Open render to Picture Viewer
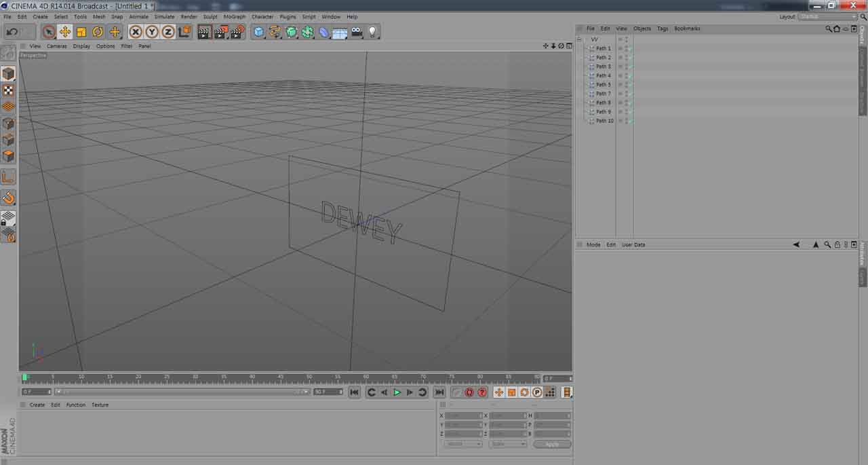 [221, 32]
